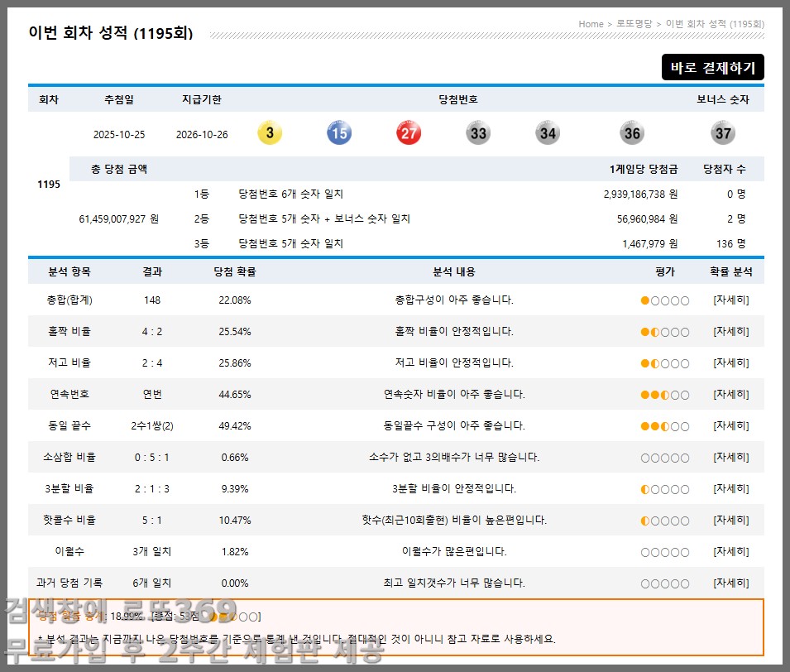Click the 49.42% probability value
This screenshot has height=672, width=790.
click(235, 426)
